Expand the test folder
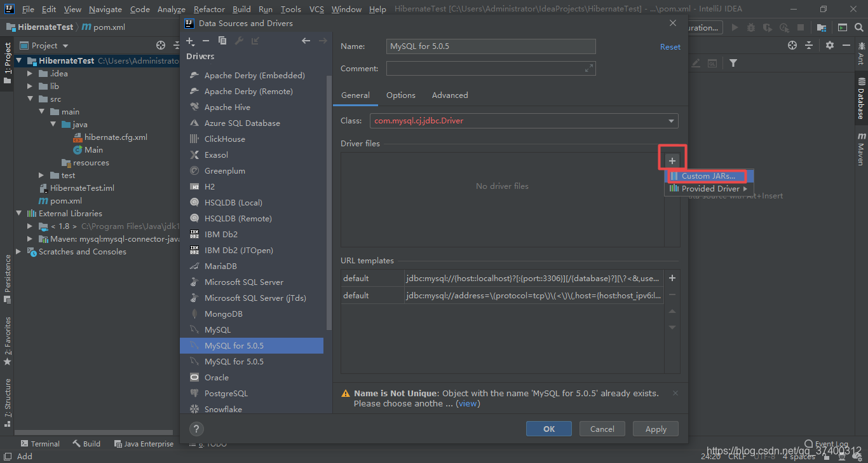Screen dimensions: 868x463 click(41, 175)
